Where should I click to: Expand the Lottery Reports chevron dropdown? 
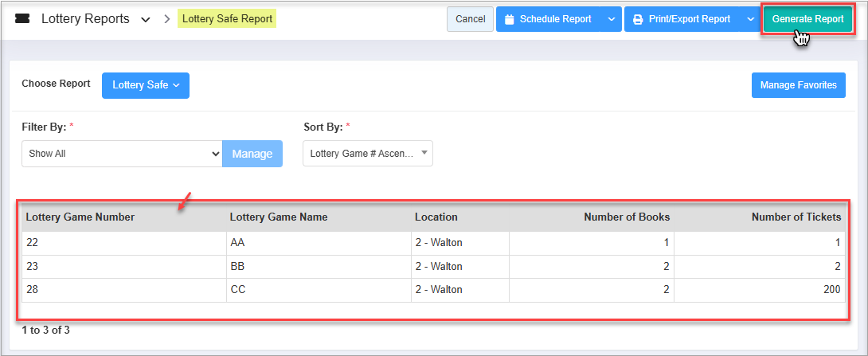click(145, 20)
